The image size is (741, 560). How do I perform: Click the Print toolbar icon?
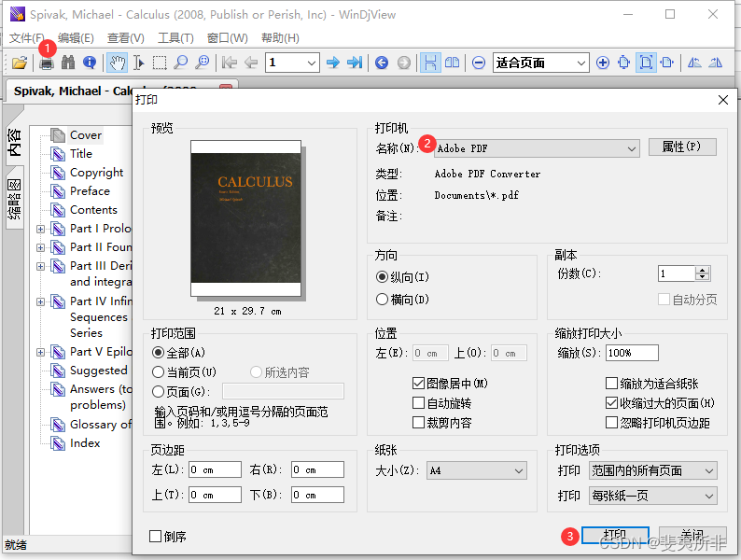point(47,63)
